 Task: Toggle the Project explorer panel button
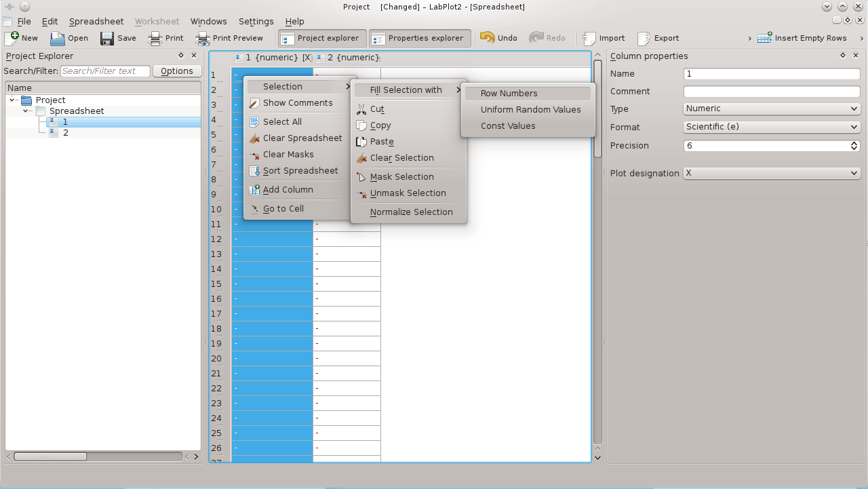point(322,38)
